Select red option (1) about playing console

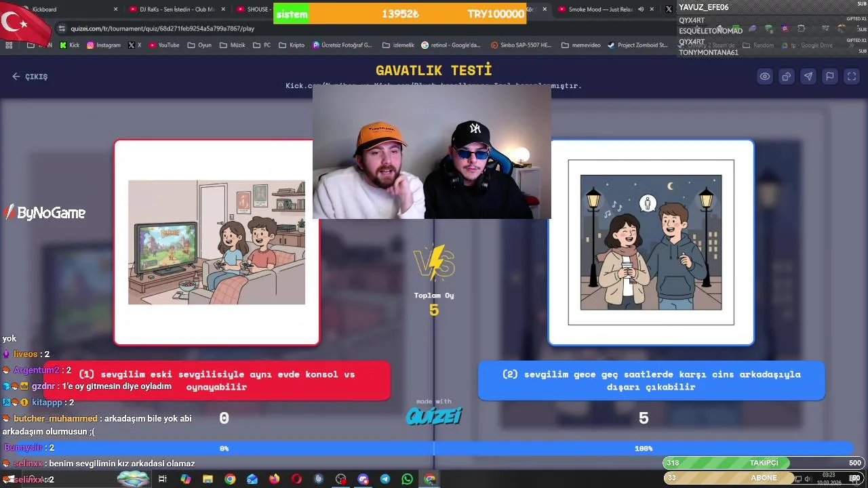[x=217, y=380]
